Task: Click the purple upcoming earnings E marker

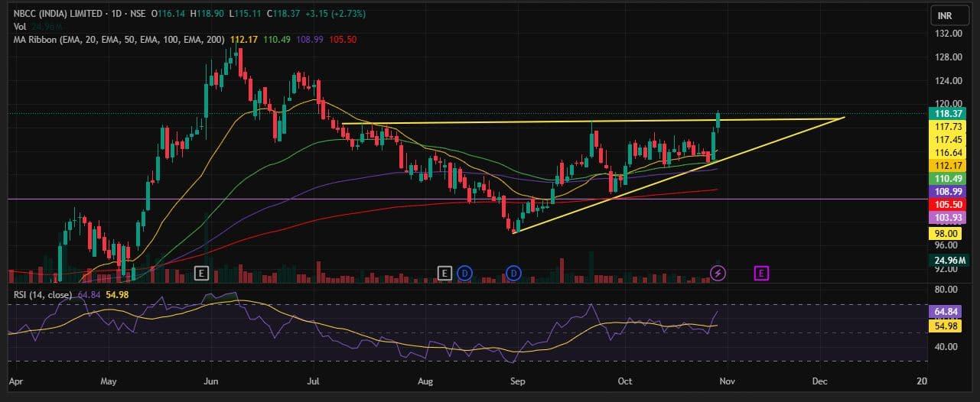Action: point(761,273)
